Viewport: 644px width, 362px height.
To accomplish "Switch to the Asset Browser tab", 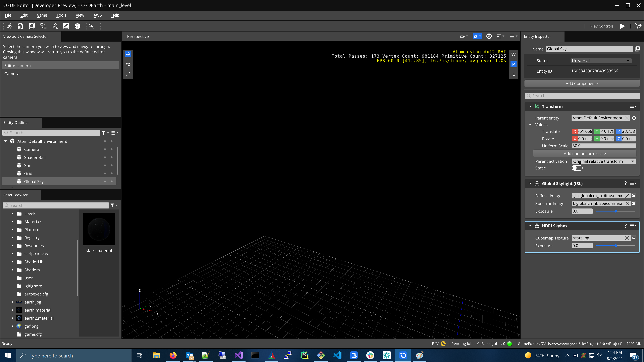I will click(x=15, y=195).
